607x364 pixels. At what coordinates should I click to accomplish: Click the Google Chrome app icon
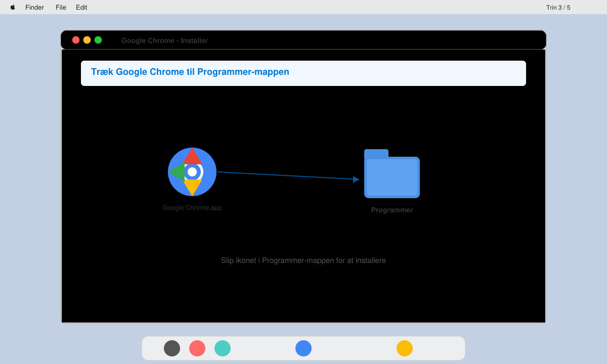(x=192, y=172)
